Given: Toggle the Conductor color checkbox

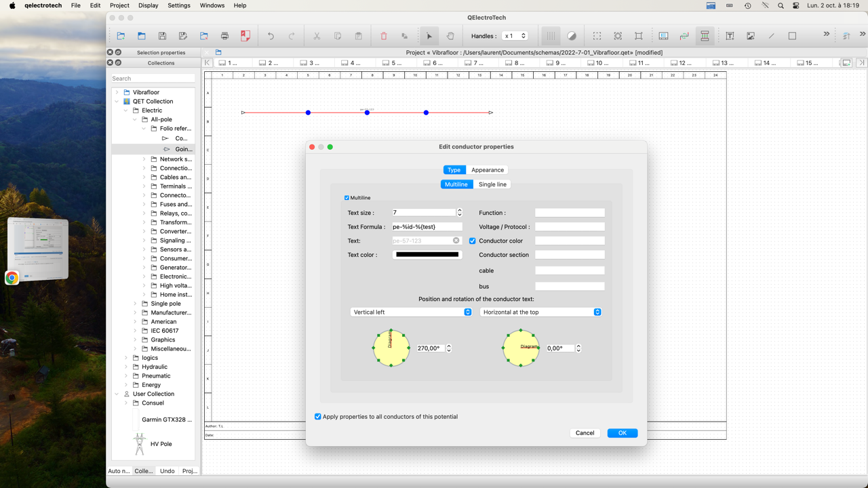Looking at the screenshot, I should tap(473, 241).
